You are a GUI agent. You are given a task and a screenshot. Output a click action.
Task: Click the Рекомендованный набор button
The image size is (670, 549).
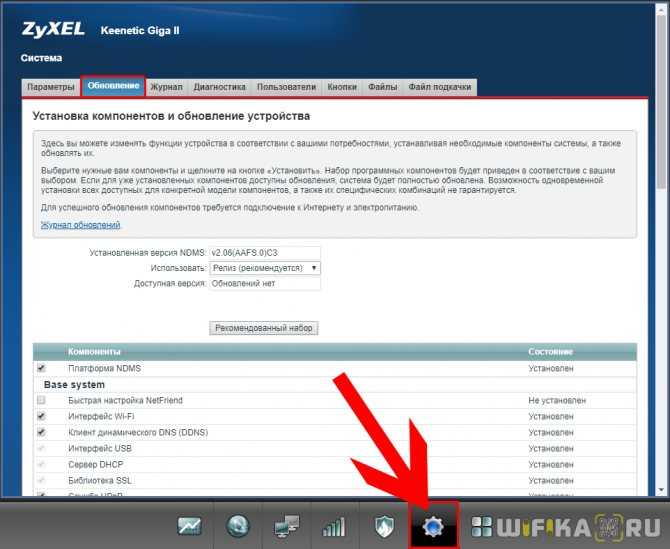(264, 328)
